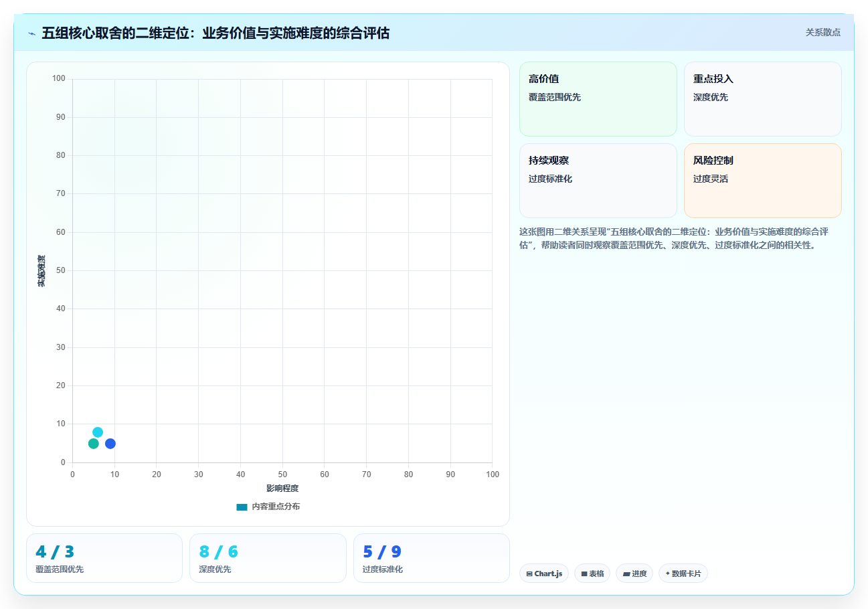Click the 进度 tag chip
The image size is (868, 609).
tap(634, 574)
